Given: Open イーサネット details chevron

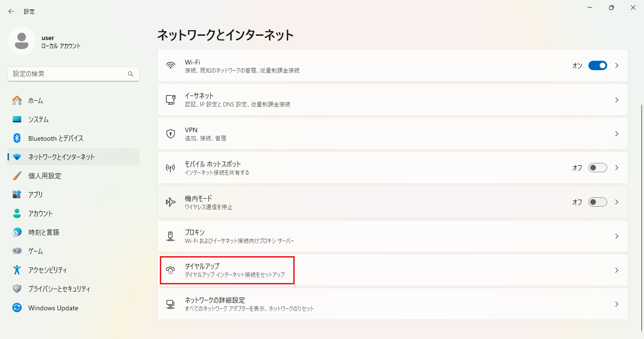Looking at the screenshot, I should [617, 100].
